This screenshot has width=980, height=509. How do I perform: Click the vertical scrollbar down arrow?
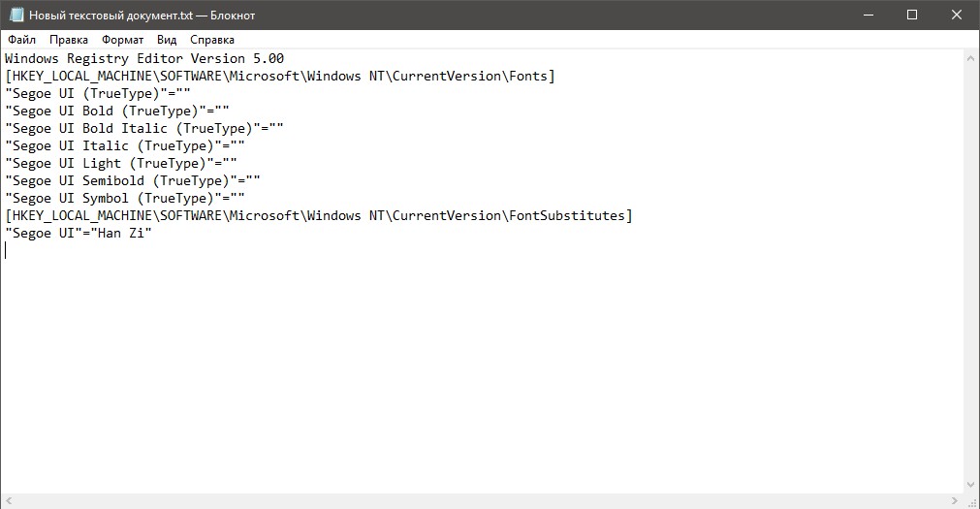pyautogui.click(x=970, y=484)
